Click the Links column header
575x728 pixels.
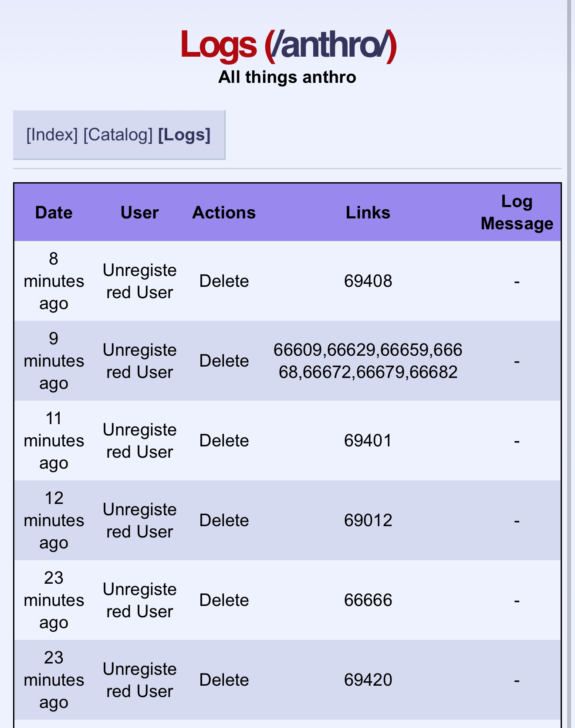click(368, 213)
